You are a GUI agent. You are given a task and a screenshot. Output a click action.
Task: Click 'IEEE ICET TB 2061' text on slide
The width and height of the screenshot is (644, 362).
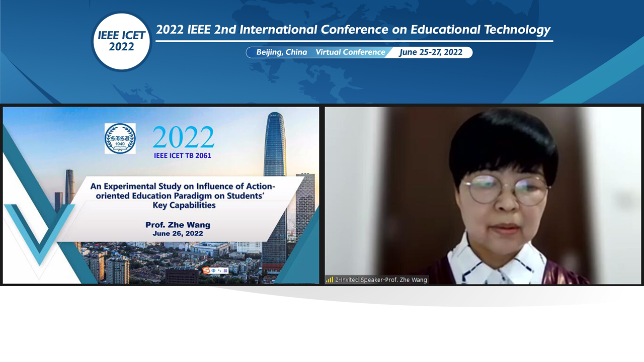[183, 156]
